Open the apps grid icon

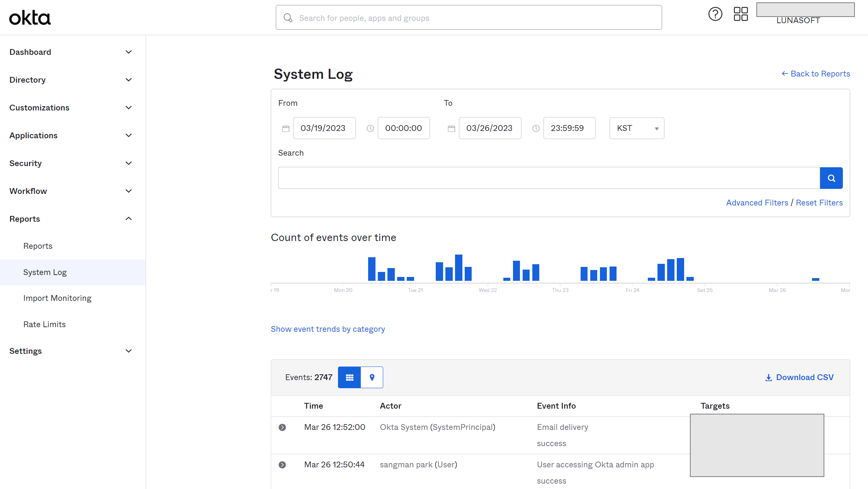pyautogui.click(x=741, y=14)
